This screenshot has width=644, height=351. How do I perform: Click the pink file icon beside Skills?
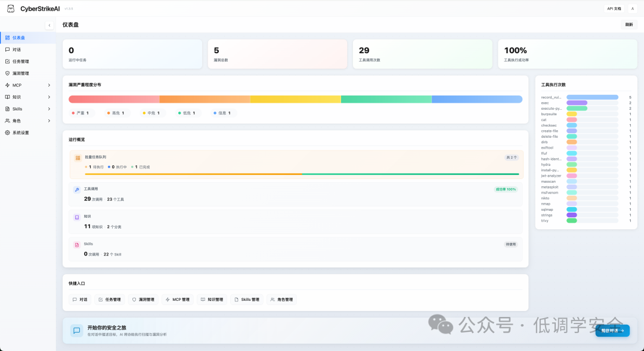tap(77, 245)
